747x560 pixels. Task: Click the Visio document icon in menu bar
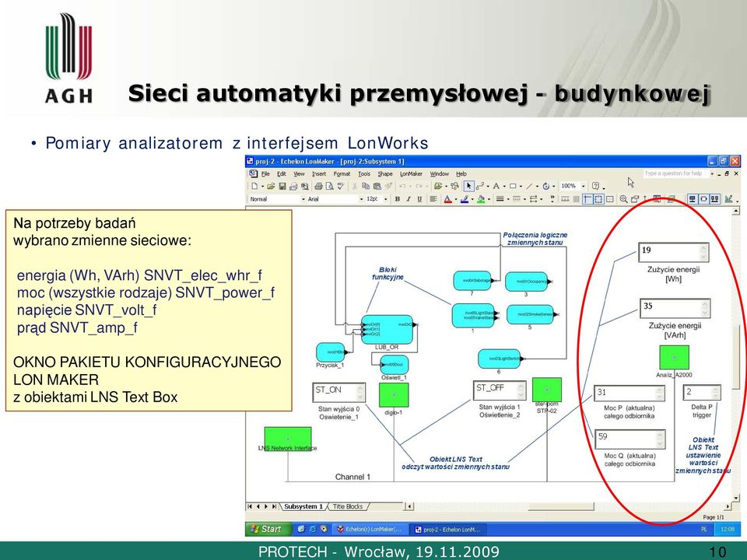(253, 173)
